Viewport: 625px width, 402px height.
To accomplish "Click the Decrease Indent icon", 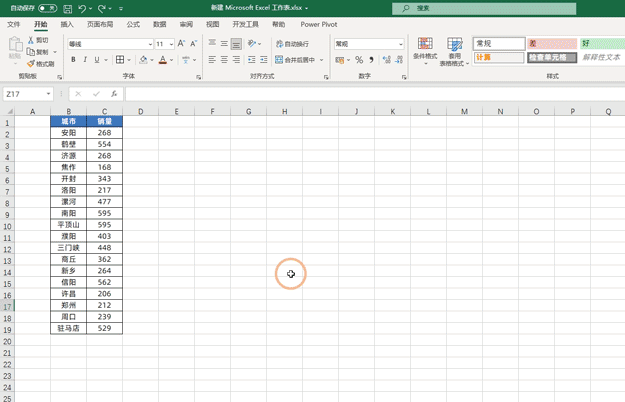I will pos(252,60).
